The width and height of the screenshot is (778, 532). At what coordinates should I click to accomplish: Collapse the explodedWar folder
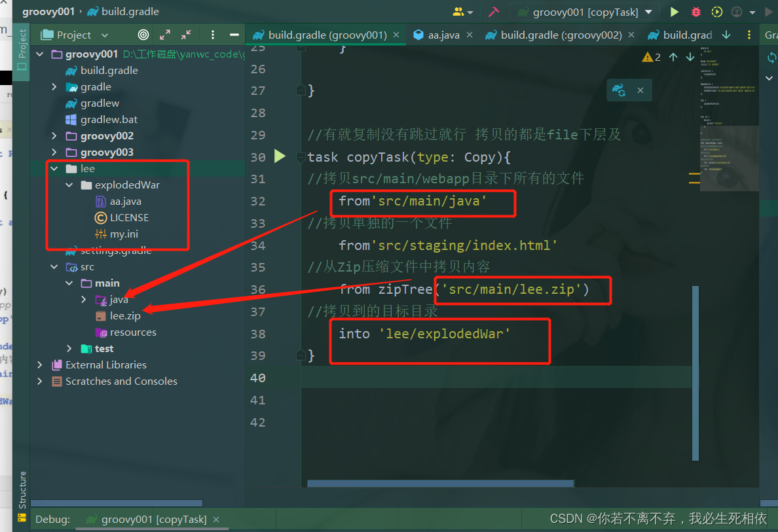(x=69, y=185)
